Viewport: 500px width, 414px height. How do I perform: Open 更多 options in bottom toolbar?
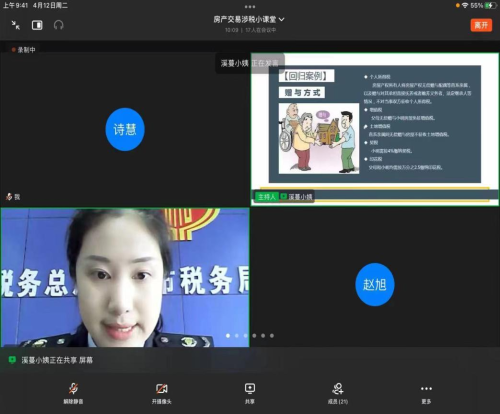point(426,394)
